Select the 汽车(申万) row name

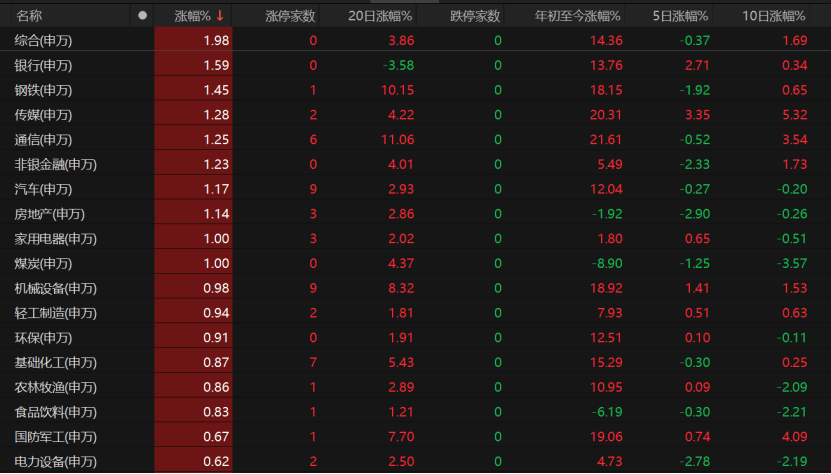click(43, 190)
